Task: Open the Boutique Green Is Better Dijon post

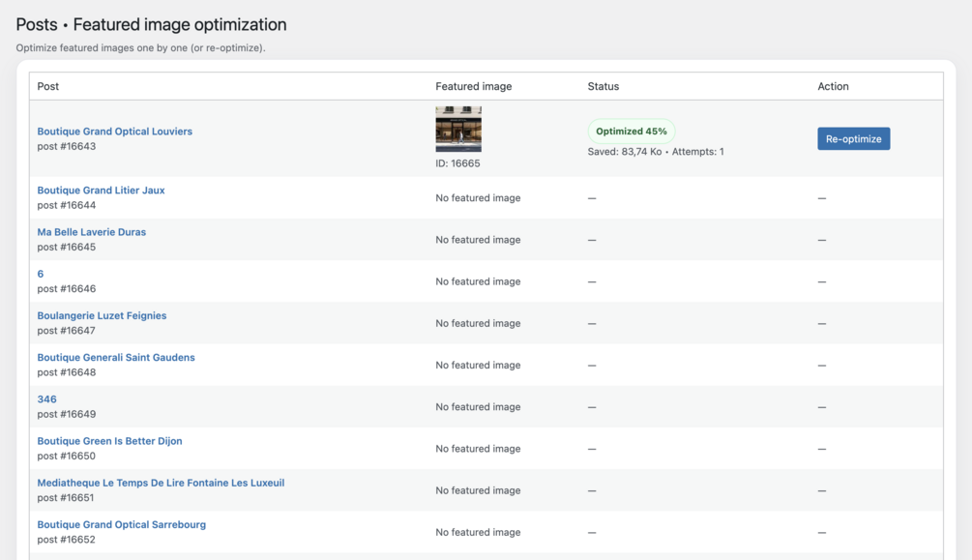Action: click(109, 441)
